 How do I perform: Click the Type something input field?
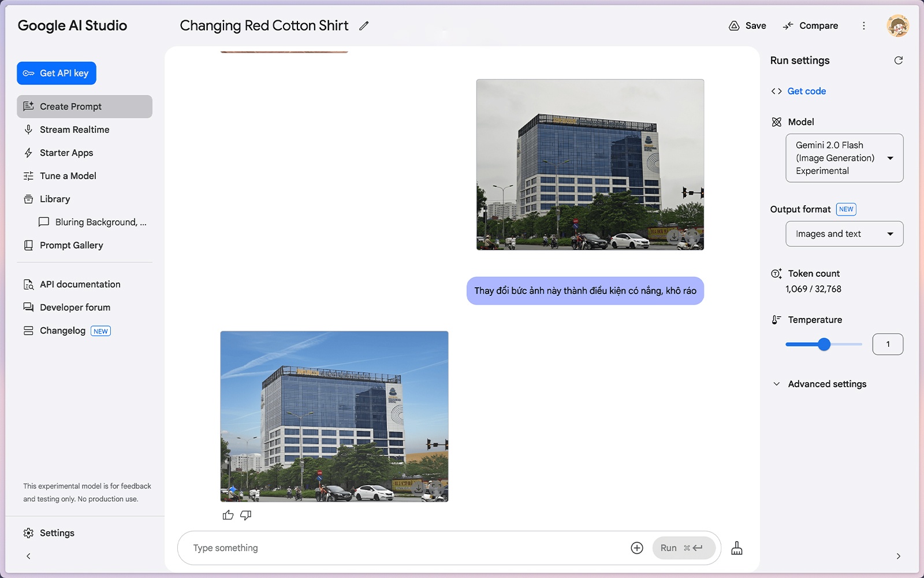pos(404,548)
